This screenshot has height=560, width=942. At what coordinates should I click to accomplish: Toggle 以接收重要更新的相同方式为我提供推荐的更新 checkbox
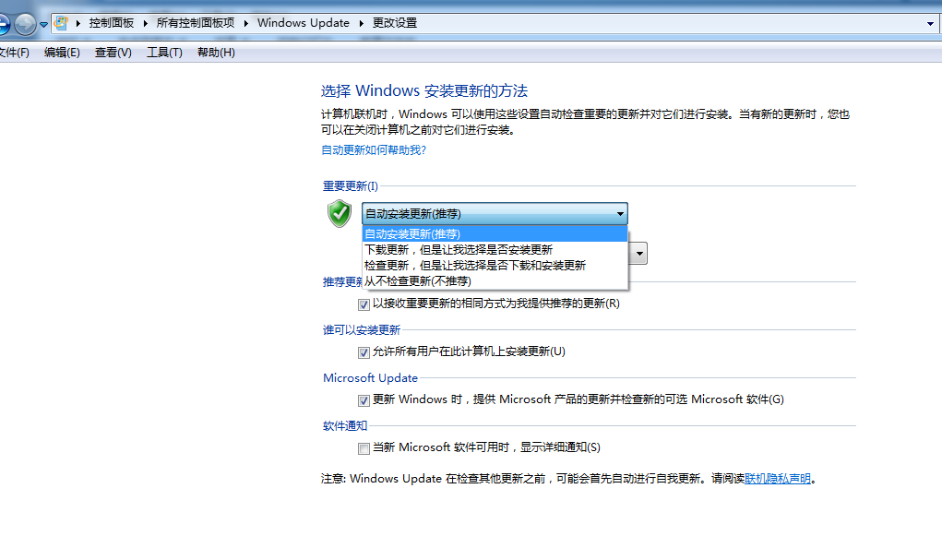[364, 304]
